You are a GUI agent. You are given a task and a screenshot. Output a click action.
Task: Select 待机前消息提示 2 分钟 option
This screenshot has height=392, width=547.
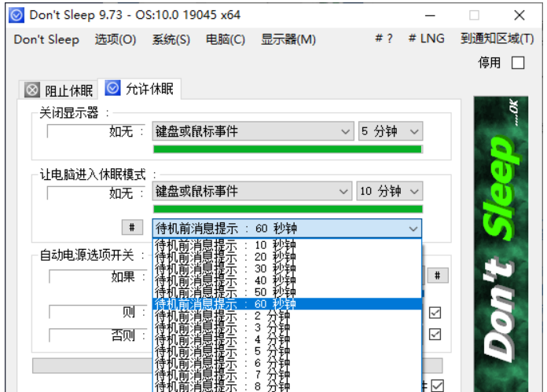(x=287, y=316)
